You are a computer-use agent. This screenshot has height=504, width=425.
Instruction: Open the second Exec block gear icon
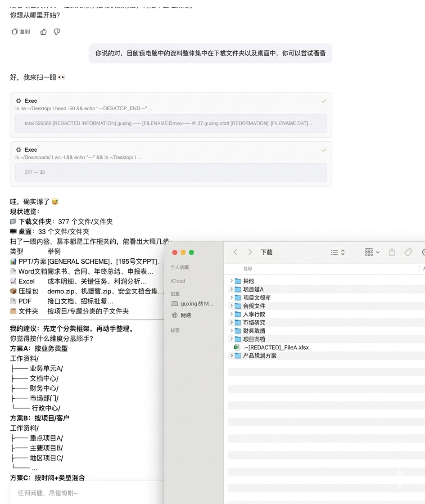click(18, 150)
